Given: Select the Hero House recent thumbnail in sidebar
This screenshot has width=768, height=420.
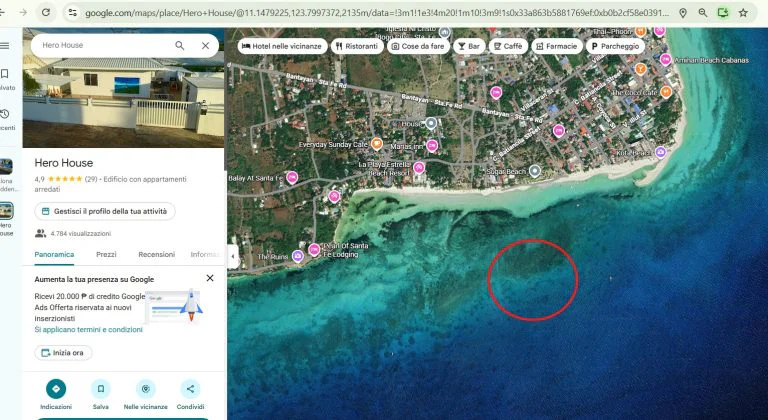Looking at the screenshot, I should (x=6, y=211).
